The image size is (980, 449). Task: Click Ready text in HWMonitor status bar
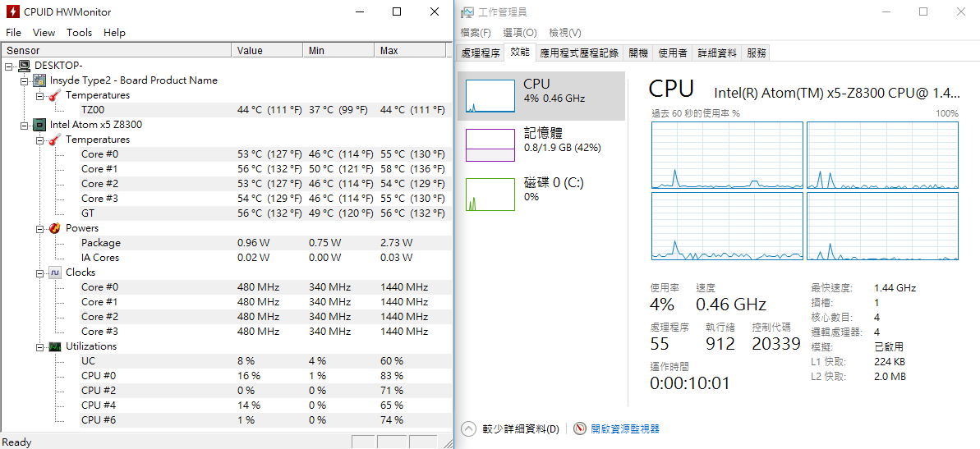(17, 442)
